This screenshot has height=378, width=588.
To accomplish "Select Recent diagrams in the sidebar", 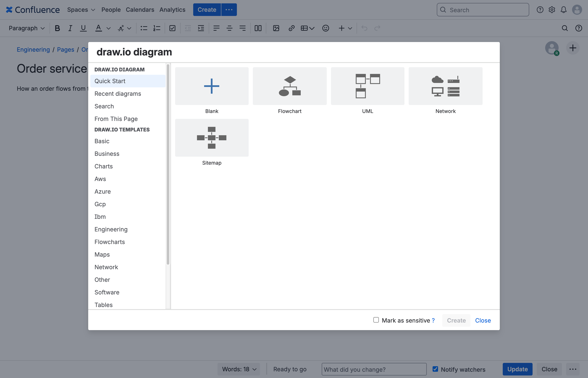I will (x=128, y=93).
